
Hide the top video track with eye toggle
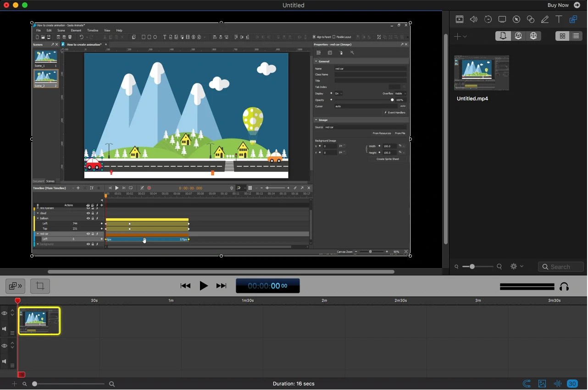(5, 313)
